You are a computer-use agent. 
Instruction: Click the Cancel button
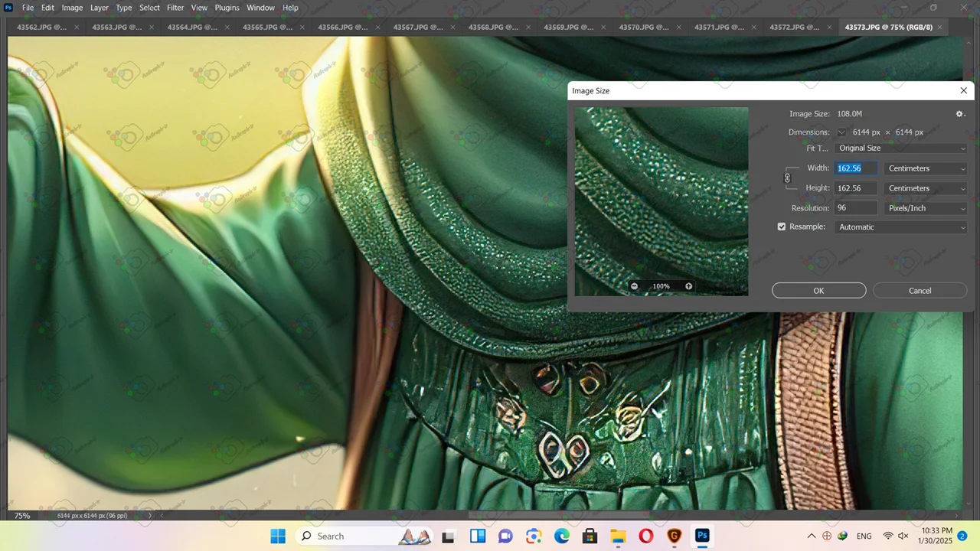pyautogui.click(x=920, y=291)
